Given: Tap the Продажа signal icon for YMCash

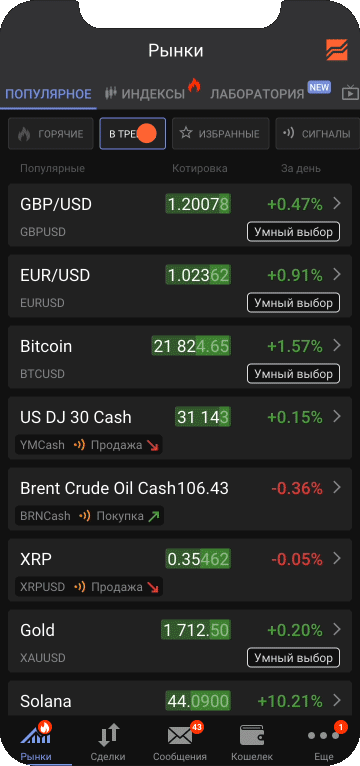Looking at the screenshot, I should 79,445.
